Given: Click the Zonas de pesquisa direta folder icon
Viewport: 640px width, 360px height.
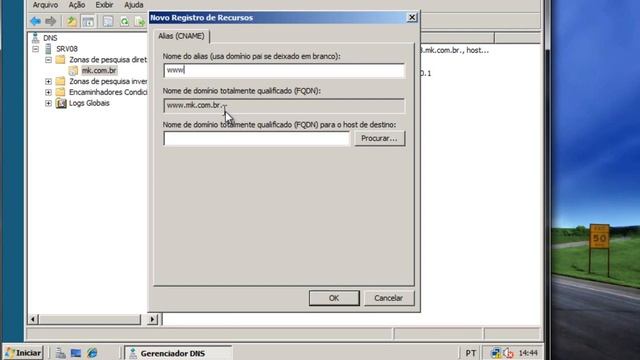Looking at the screenshot, I should tap(60, 60).
